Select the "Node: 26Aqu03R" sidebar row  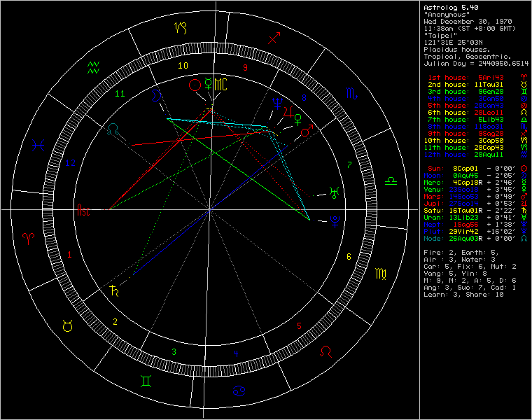point(476,239)
